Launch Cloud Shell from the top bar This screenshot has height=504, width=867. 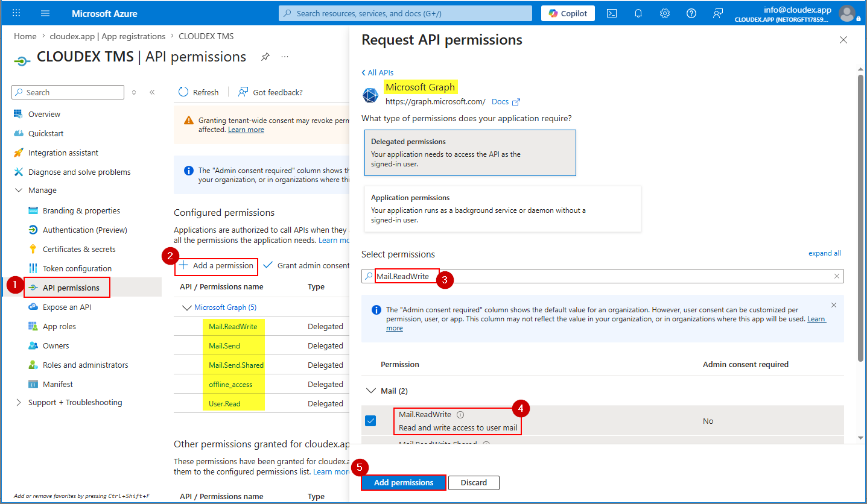612,13
